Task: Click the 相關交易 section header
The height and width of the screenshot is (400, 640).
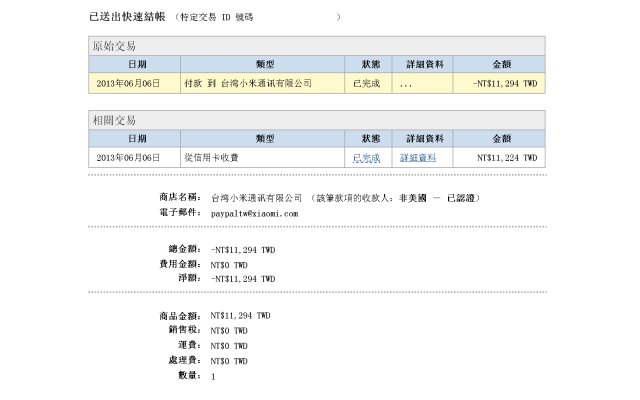Action: coord(317,120)
